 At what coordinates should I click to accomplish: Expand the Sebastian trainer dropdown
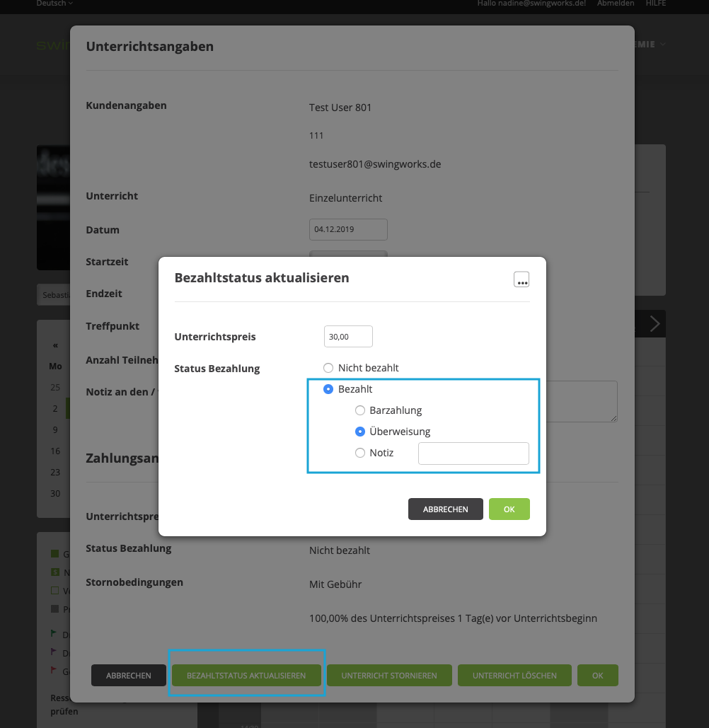53,294
